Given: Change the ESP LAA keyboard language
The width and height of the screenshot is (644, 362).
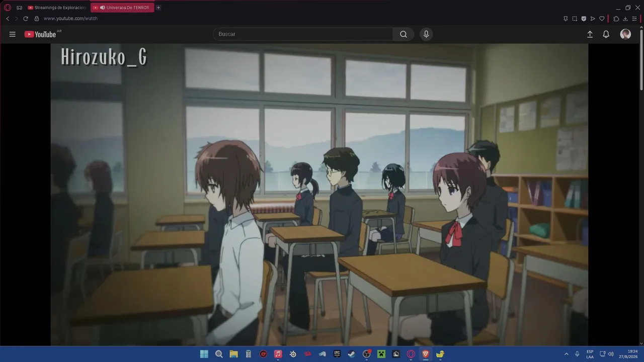Looking at the screenshot, I should coord(590,354).
